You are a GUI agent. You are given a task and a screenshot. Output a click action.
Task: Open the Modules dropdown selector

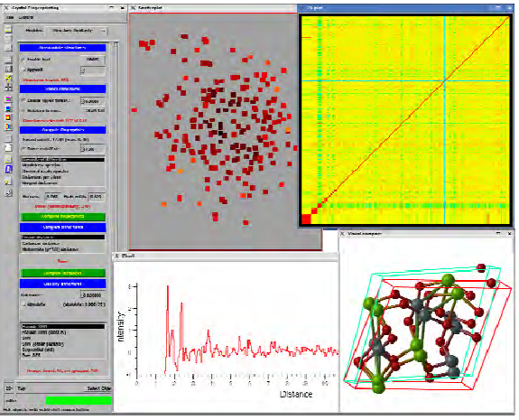click(x=76, y=31)
